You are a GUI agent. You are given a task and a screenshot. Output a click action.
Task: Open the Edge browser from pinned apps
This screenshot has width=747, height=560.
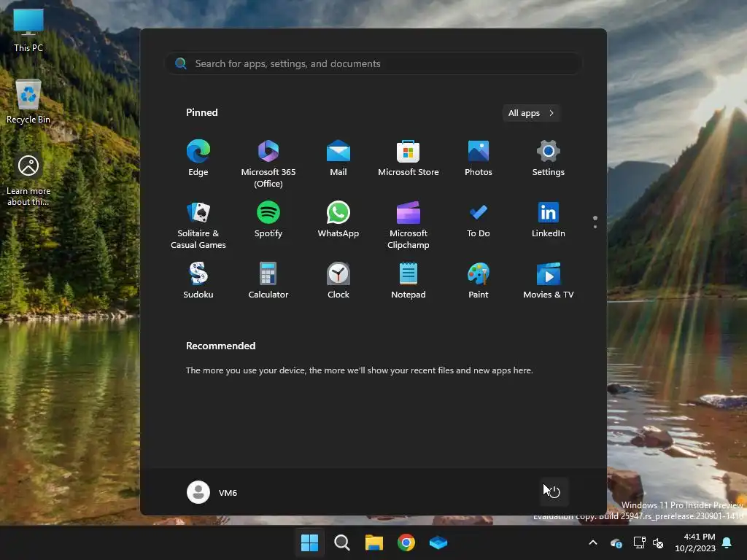click(198, 159)
